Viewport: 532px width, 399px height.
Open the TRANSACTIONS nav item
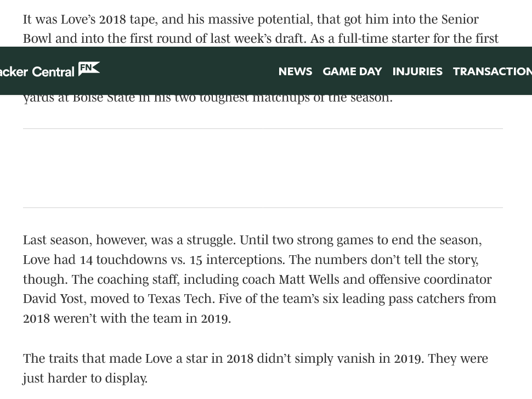pos(492,71)
